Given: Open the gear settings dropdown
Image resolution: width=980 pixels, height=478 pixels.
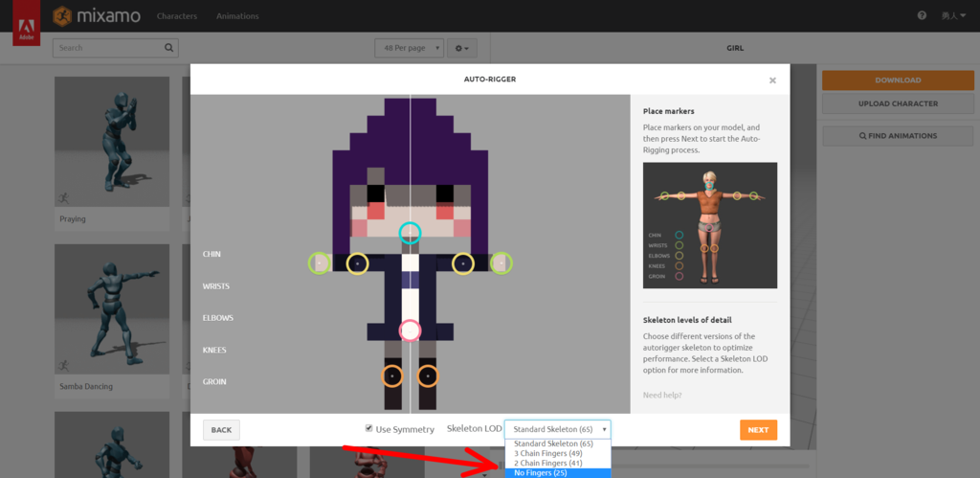Looking at the screenshot, I should [x=462, y=48].
